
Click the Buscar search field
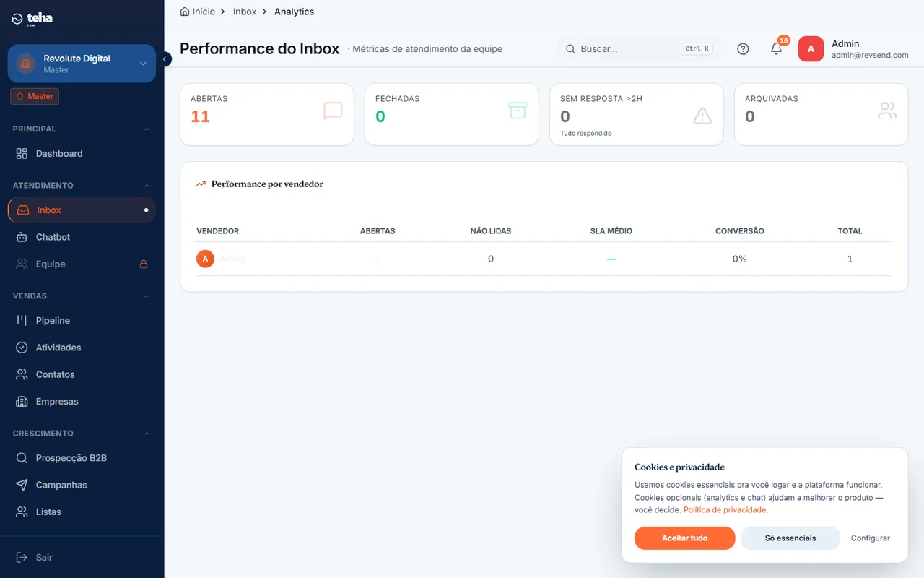point(638,49)
